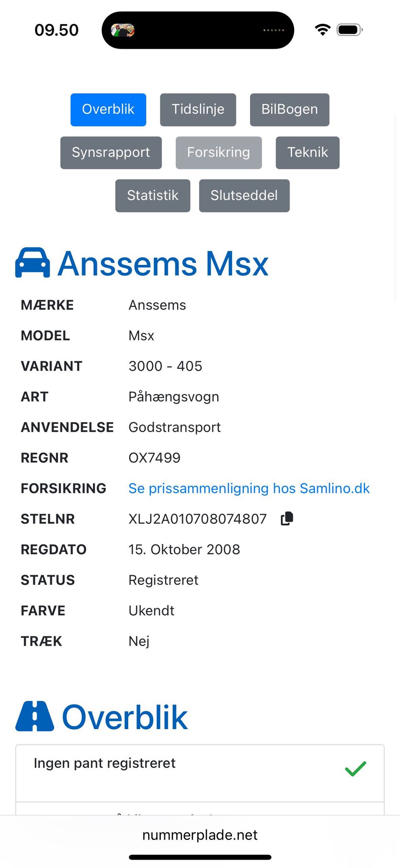
Task: Open the BilBogen tab
Action: pos(290,109)
